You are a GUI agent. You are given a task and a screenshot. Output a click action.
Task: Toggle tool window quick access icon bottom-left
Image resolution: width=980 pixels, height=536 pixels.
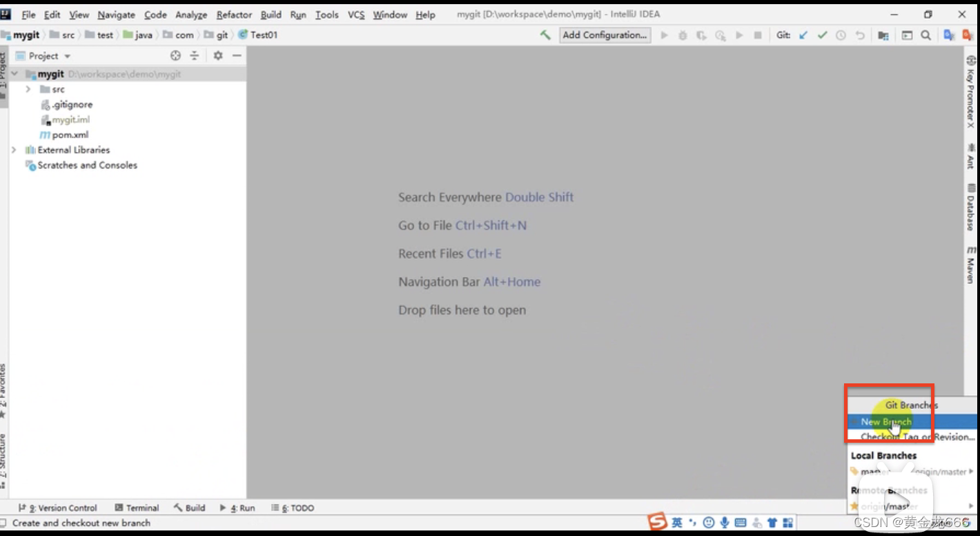coord(3,523)
